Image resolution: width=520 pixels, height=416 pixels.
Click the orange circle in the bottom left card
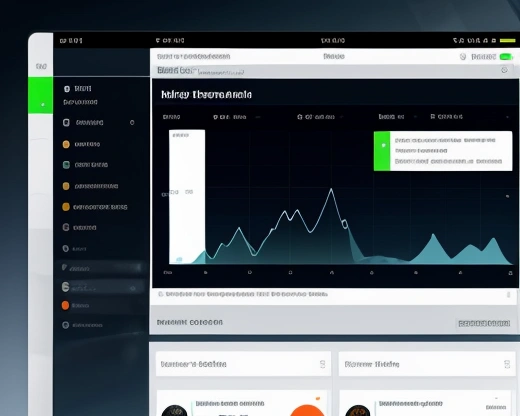(307, 411)
